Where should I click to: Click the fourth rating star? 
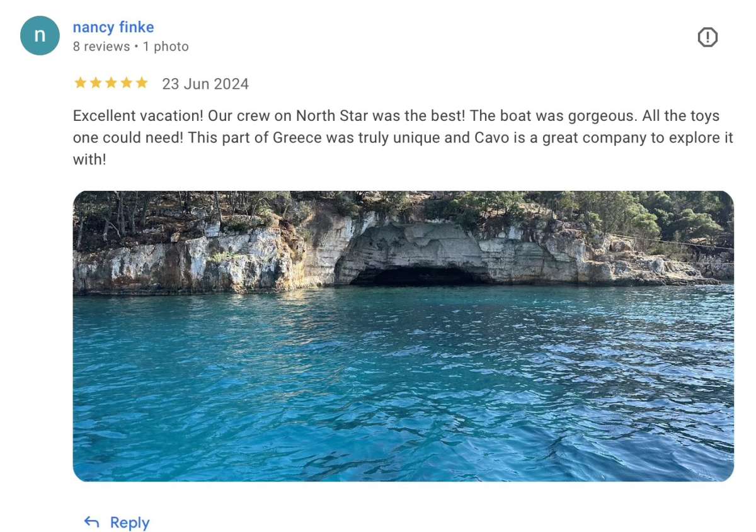(126, 83)
